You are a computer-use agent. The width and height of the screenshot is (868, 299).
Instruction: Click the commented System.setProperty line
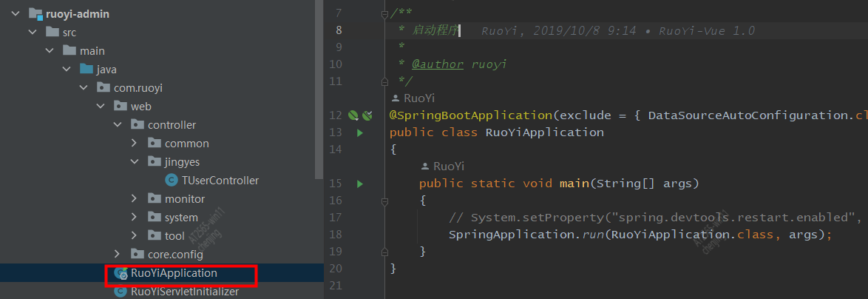(x=655, y=217)
